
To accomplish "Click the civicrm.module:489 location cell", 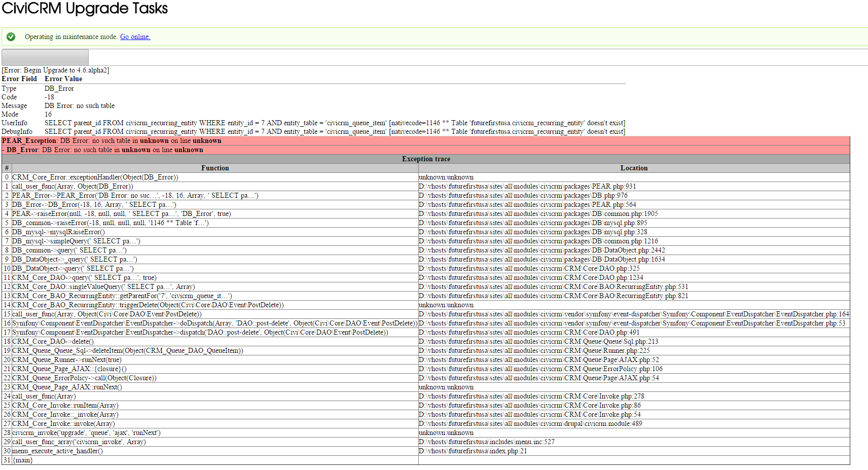I will coord(634,424).
